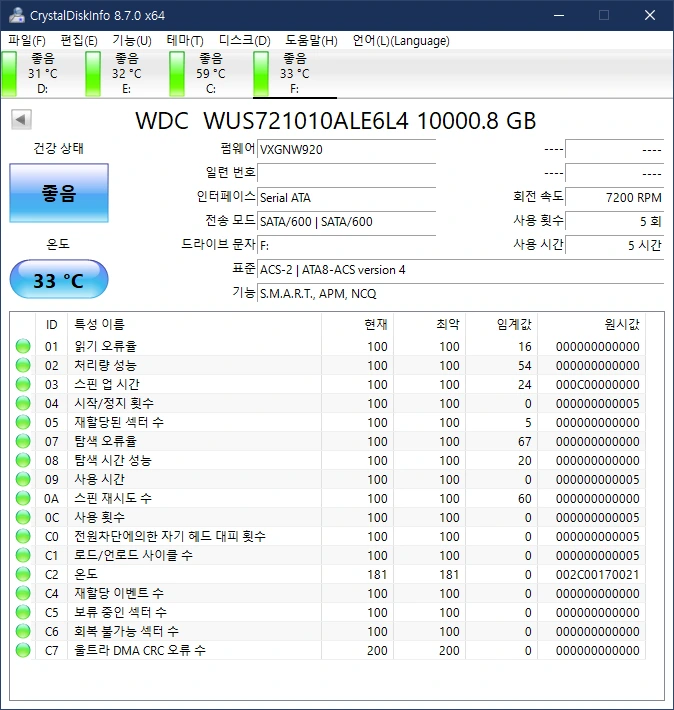Select disk C: at 59 °C
This screenshot has height=710, width=674.
211,73
